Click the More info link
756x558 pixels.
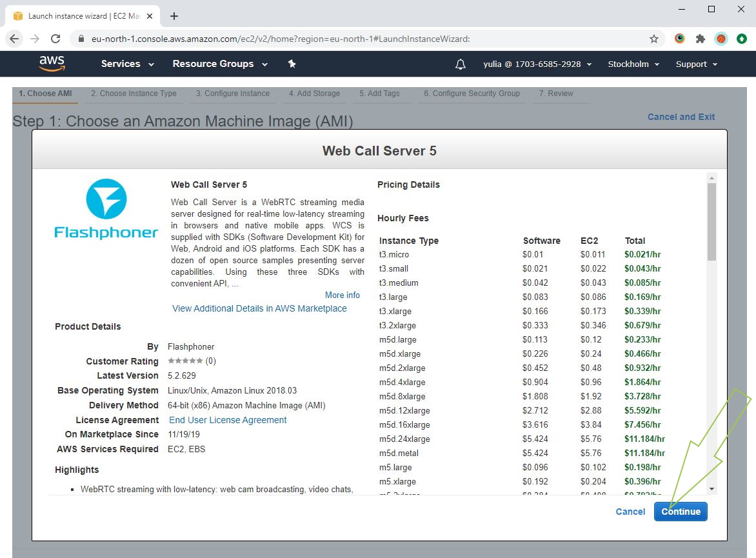343,295
